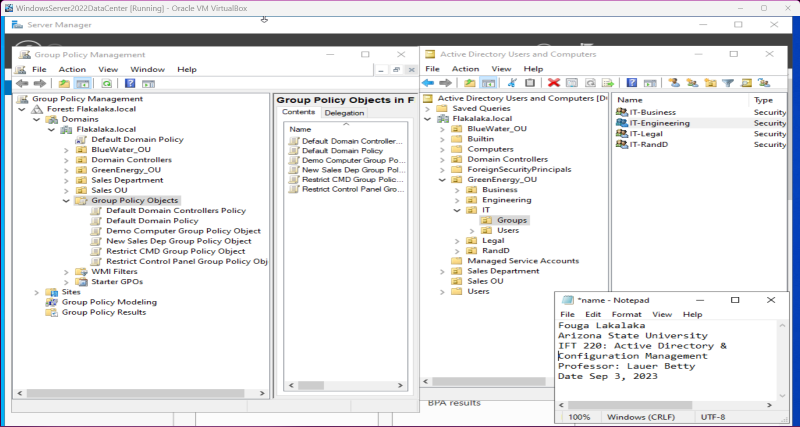800x427 pixels.
Task: Toggle Show/Hide Action Pane in AD Users and Computers toolbar
Action: pyautogui.click(x=649, y=83)
